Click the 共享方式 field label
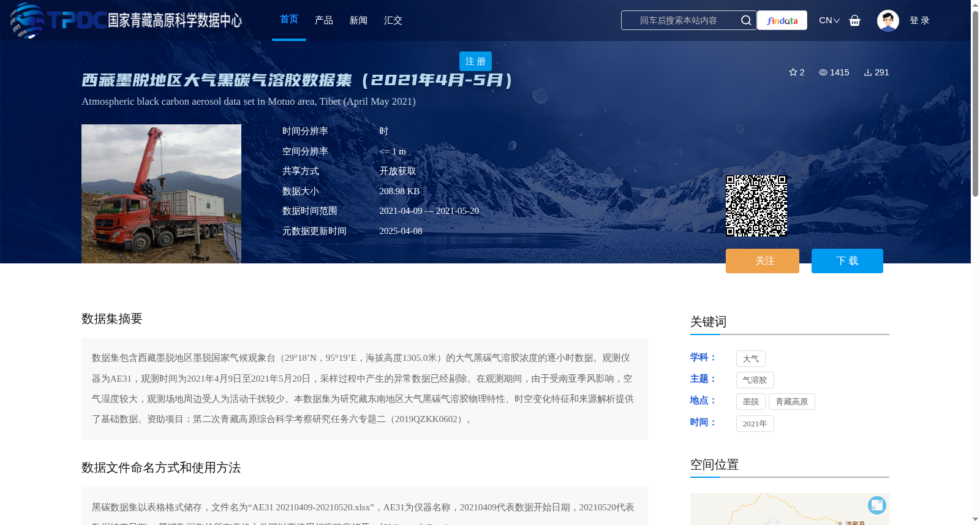This screenshot has height=525, width=980. coord(301,171)
